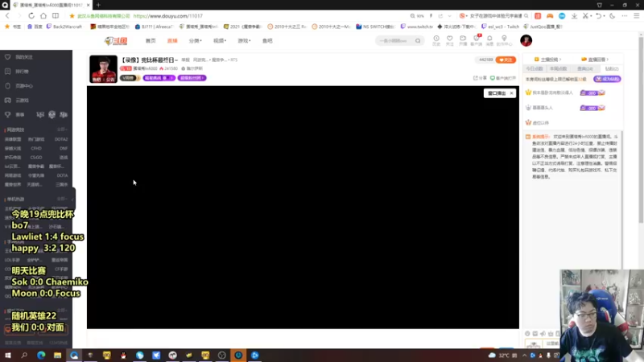This screenshot has width=644, height=362.
Task: Select the third tab in the ranking panel
Action: (585, 68)
